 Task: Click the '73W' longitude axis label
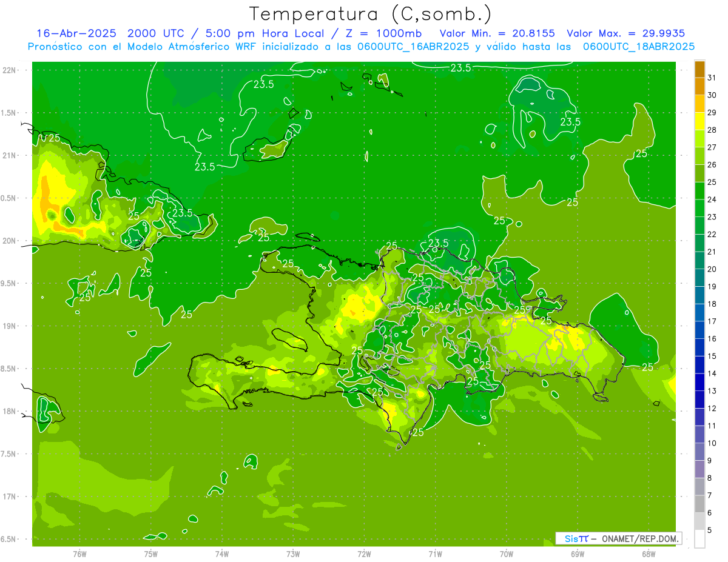[x=293, y=554]
